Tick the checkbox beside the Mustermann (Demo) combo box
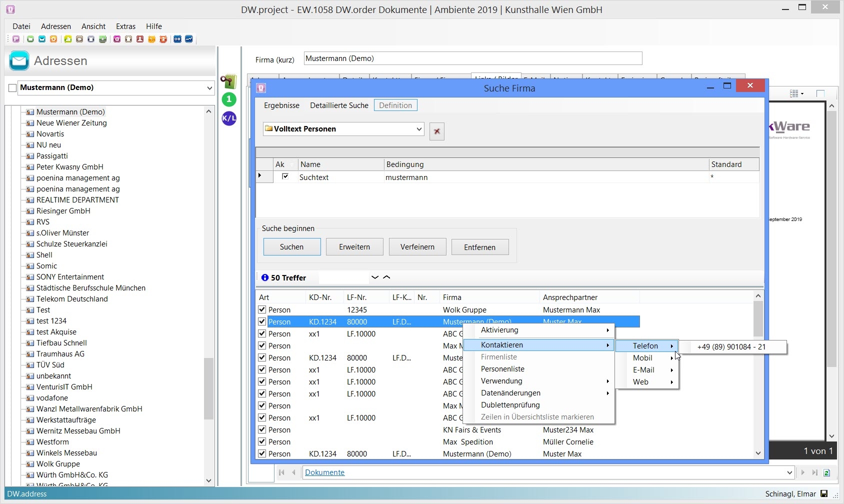 coord(12,88)
